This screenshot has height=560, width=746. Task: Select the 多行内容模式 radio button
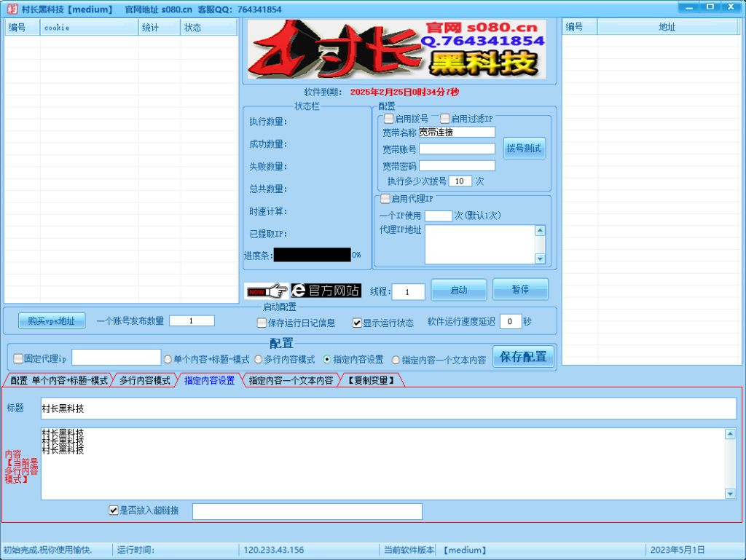coord(257,358)
